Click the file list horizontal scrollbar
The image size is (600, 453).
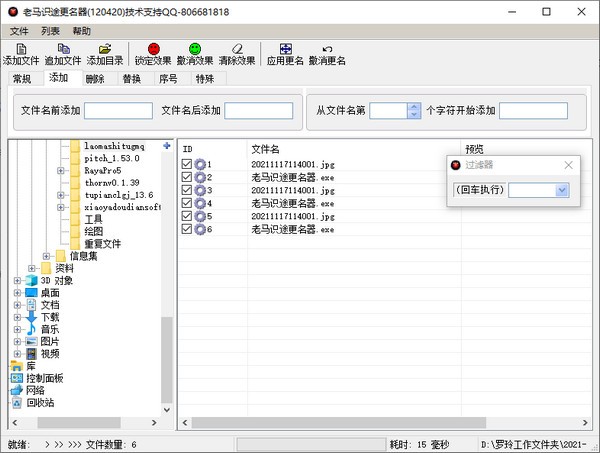[x=385, y=423]
